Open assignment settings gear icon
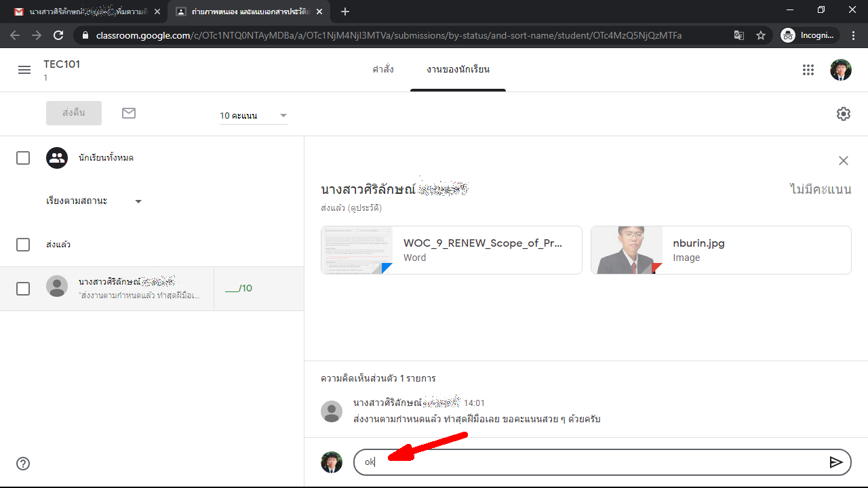The image size is (868, 488). tap(843, 114)
